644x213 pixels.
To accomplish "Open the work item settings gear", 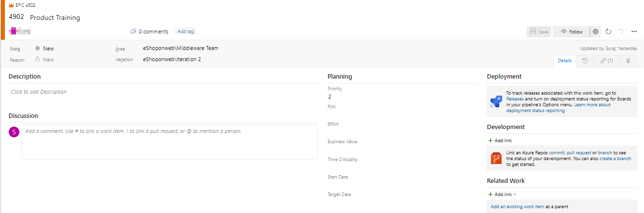I will 596,32.
